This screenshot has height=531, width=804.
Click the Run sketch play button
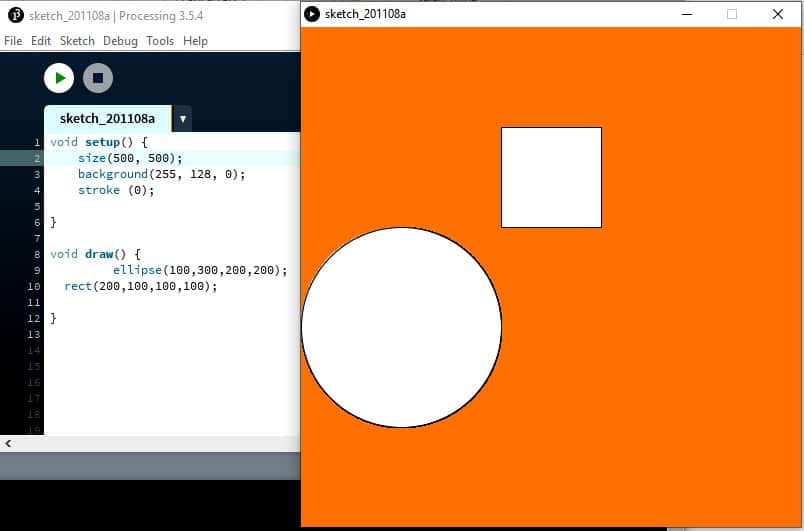click(x=59, y=78)
